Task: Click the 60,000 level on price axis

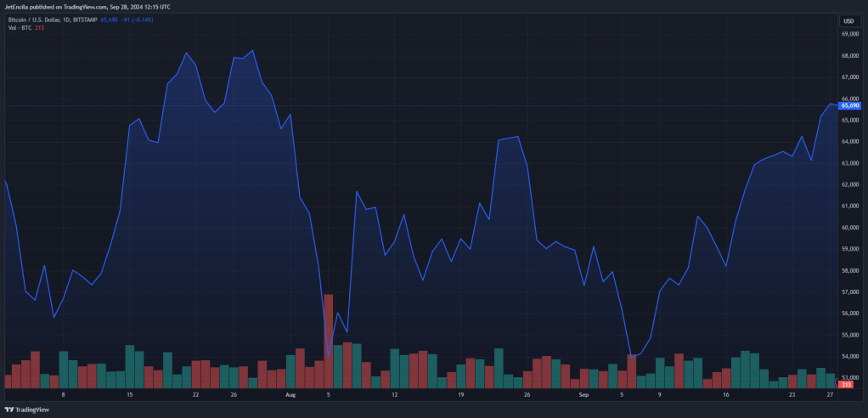Action: [849, 228]
